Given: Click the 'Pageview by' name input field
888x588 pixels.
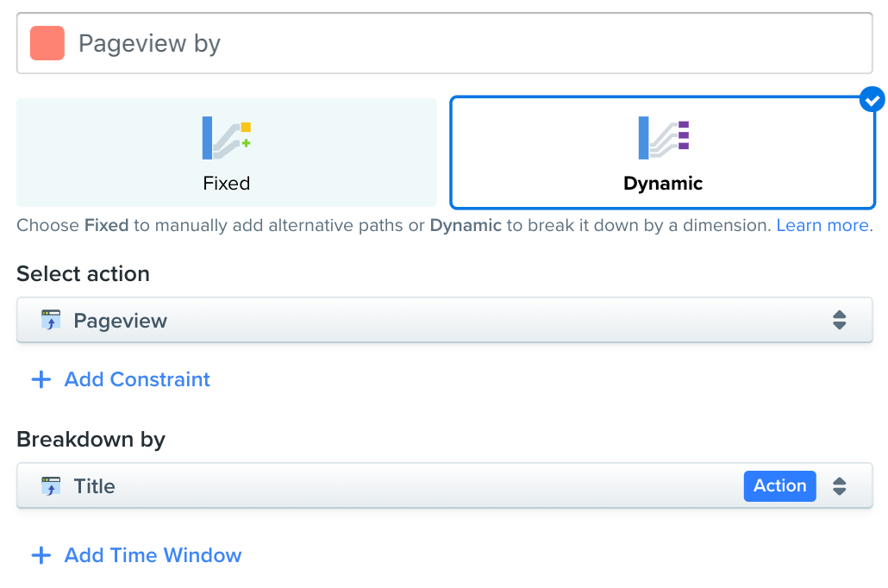Looking at the screenshot, I should click(466, 43).
